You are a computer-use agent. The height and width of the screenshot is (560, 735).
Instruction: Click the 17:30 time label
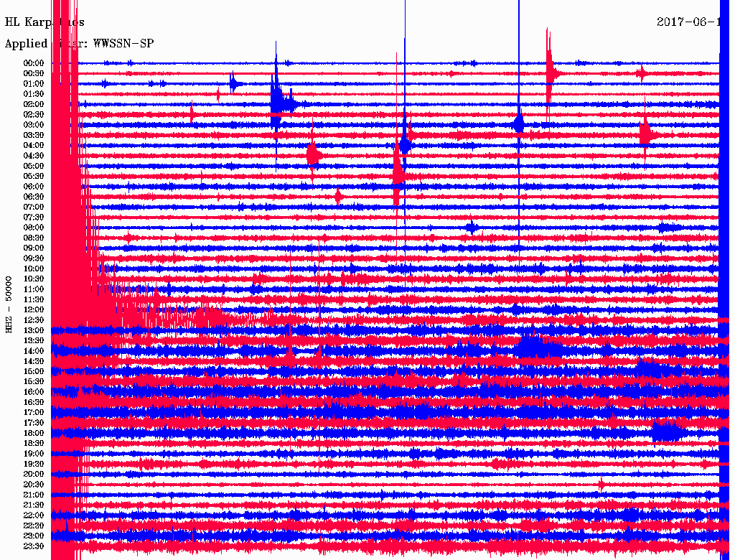click(34, 423)
